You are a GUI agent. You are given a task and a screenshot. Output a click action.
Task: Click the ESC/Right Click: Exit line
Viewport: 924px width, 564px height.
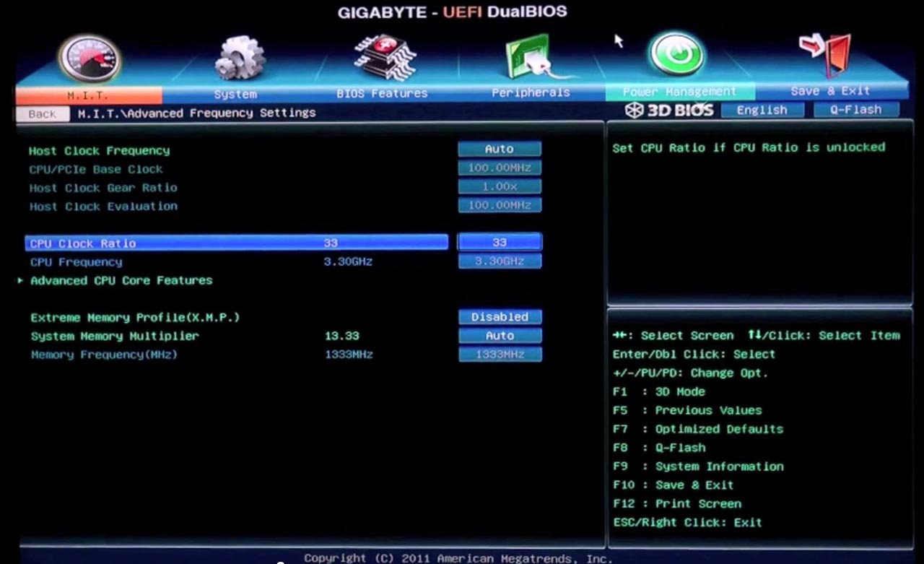687,523
